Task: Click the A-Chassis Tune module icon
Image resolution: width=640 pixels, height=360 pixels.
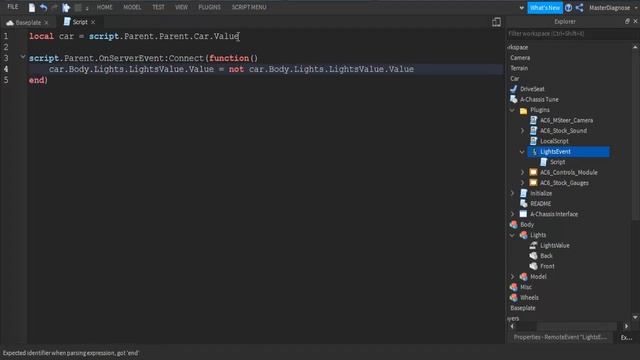Action: (x=513, y=99)
